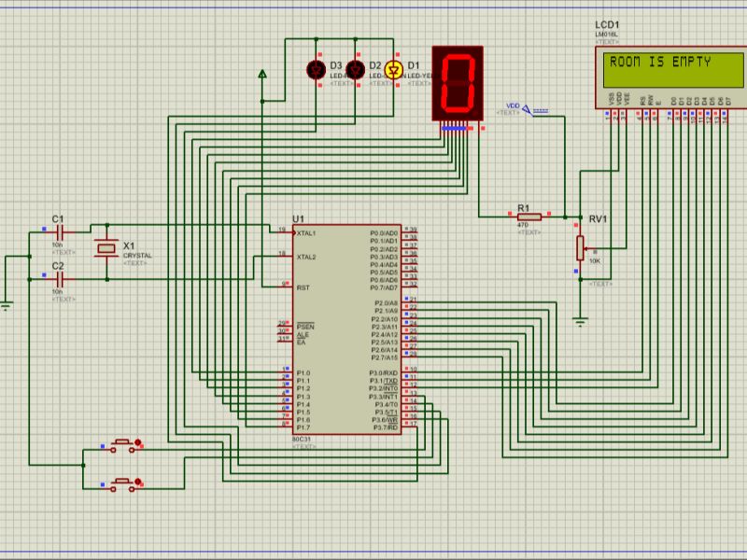Image resolution: width=747 pixels, height=560 pixels.
Task: Select the yellow LED D1
Action: click(x=392, y=68)
